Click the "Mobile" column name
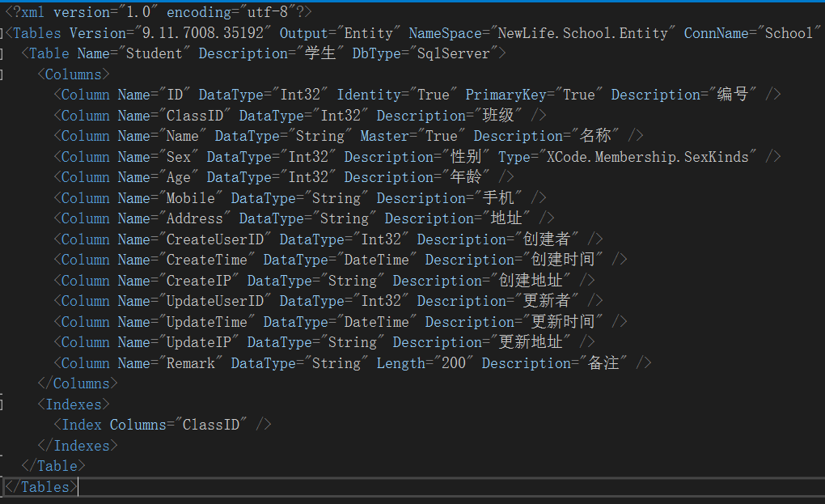 (191, 198)
